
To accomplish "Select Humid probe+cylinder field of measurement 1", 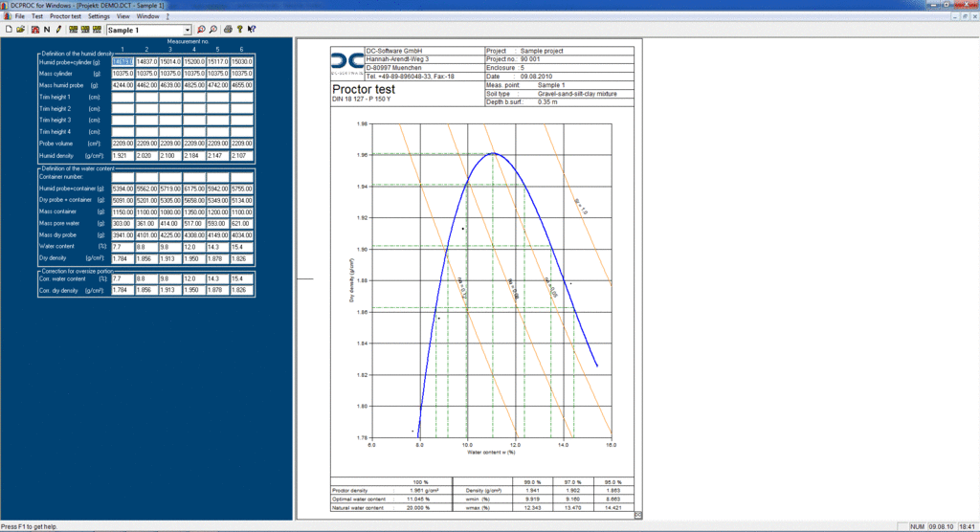I will 122,62.
